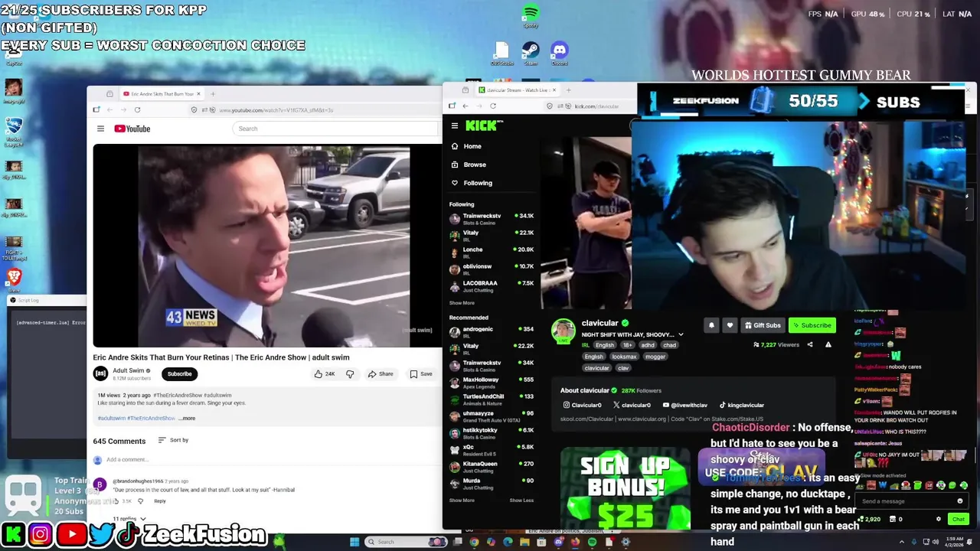Open the Discord desktop shortcut
The image size is (980, 551).
pyautogui.click(x=560, y=53)
